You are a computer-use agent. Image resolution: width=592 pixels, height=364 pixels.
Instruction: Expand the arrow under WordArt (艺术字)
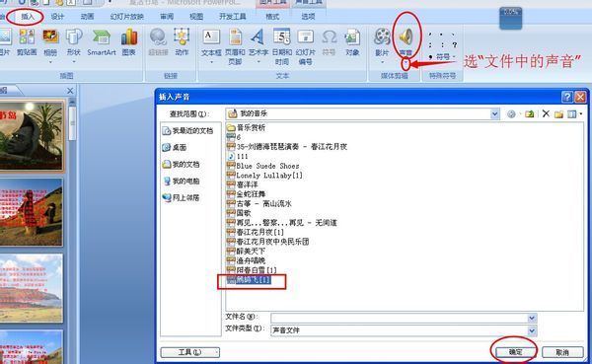pos(259,61)
